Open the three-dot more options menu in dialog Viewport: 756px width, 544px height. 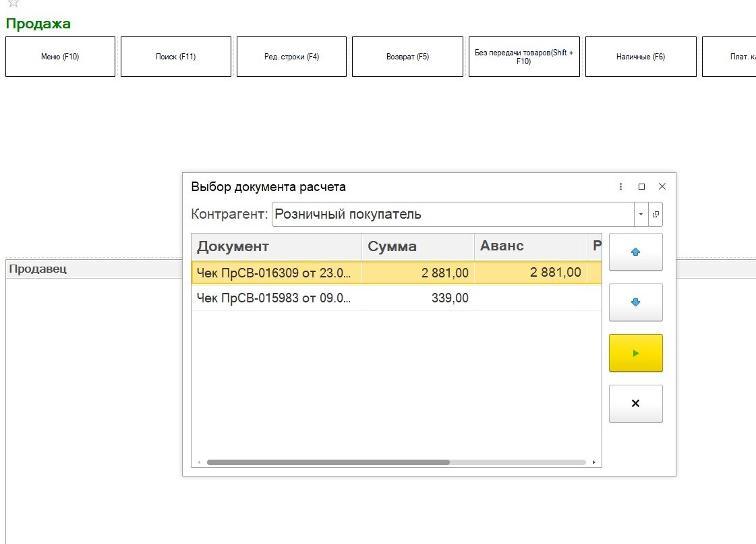620,186
